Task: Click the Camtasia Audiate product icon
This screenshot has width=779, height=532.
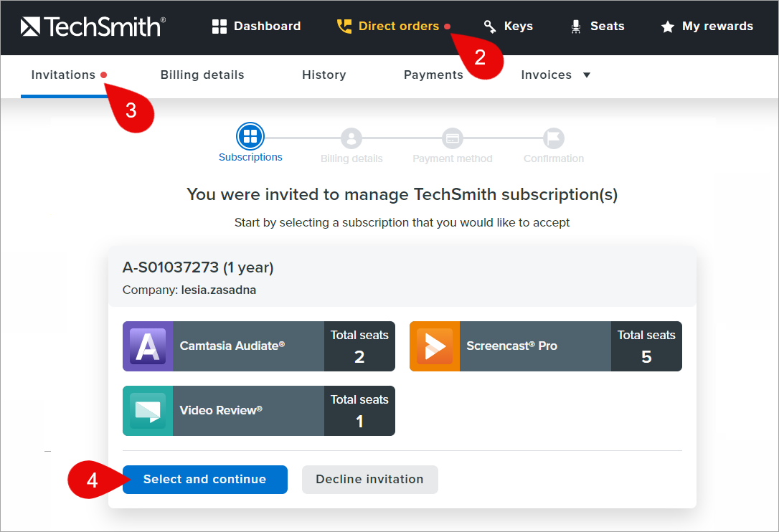Action: (148, 346)
